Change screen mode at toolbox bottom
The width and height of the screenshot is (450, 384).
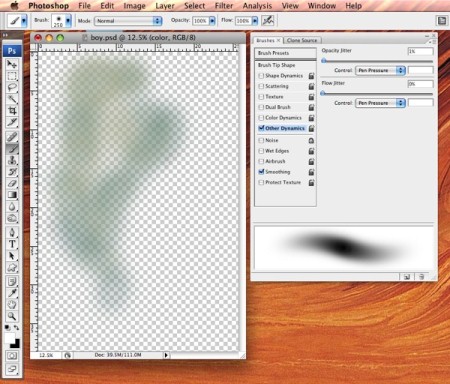[12, 369]
